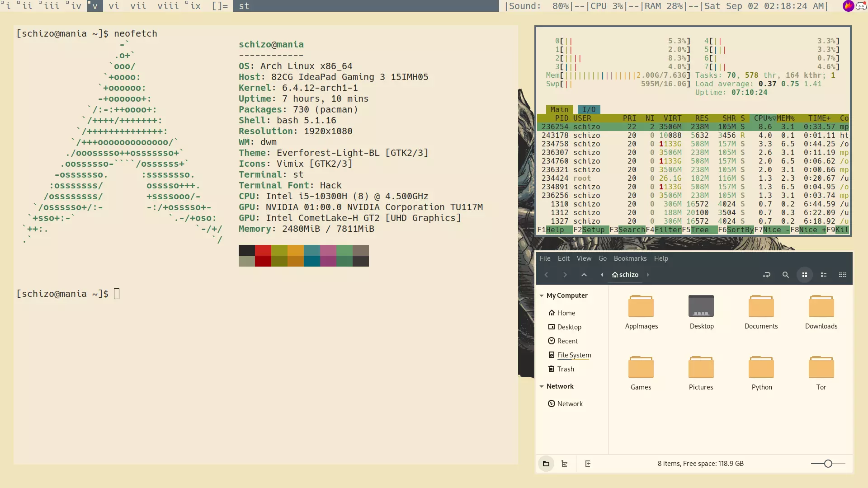
Task: Show places sidebar button in status bar
Action: coord(546,464)
